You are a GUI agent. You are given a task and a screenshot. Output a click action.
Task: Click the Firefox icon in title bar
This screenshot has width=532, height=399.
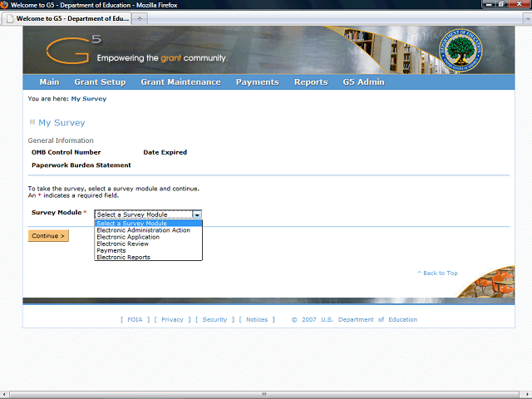coord(4,5)
